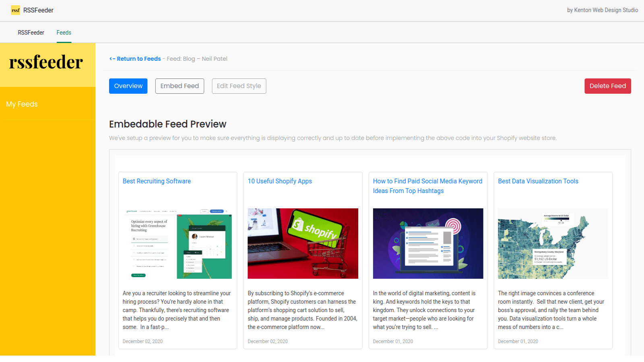Click the red Delete Feed button

click(608, 86)
